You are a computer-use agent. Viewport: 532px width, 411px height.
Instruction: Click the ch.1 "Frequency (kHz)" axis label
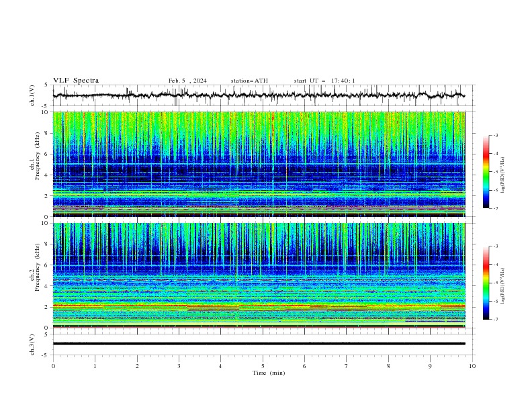[x=38, y=156]
